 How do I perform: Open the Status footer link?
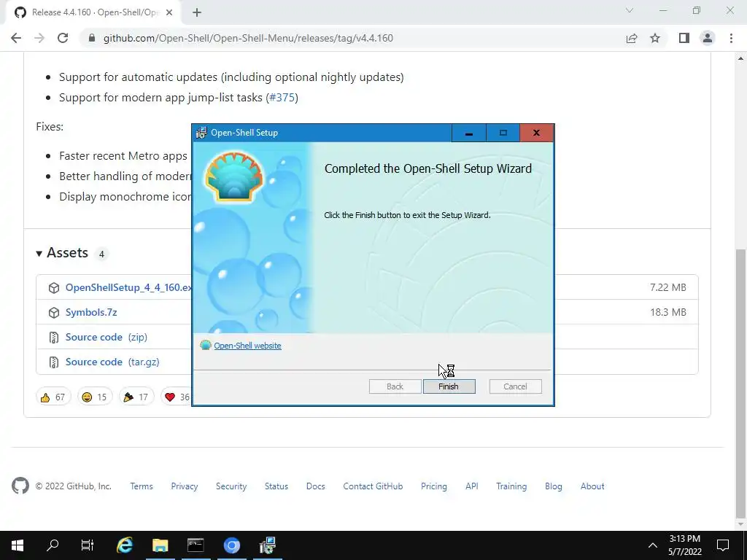[276, 486]
